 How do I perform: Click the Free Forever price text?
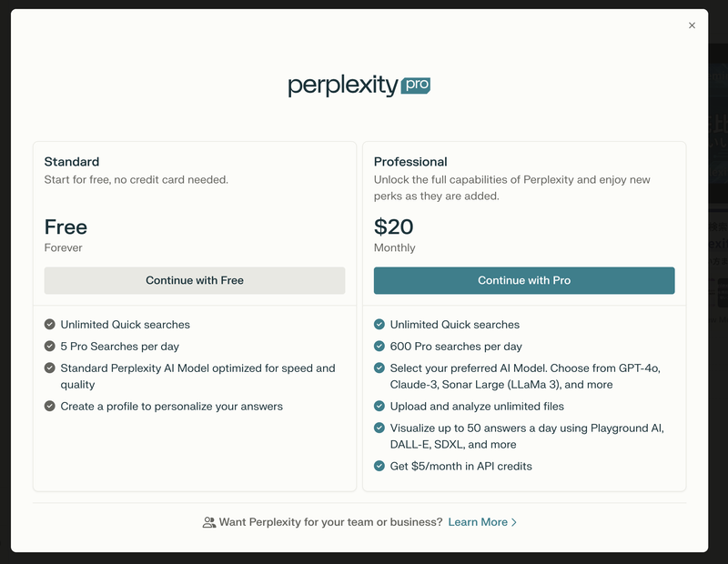click(x=66, y=227)
